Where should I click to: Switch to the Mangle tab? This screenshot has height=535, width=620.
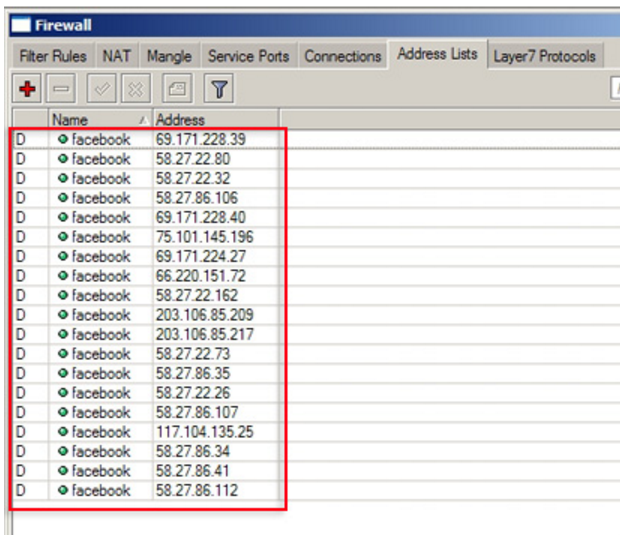point(169,56)
